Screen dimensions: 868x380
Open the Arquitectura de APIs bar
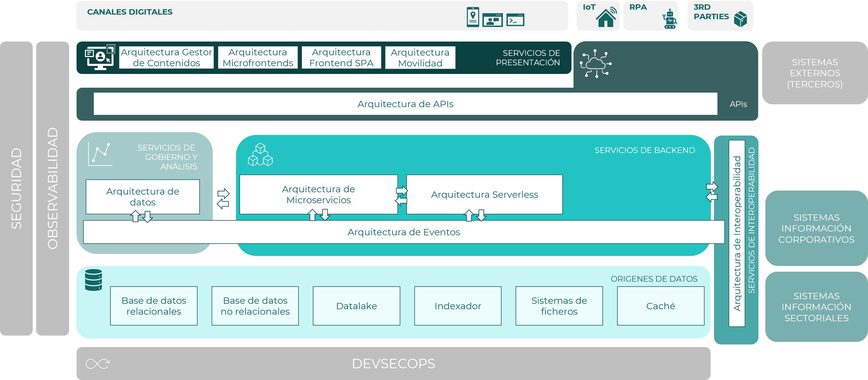405,104
